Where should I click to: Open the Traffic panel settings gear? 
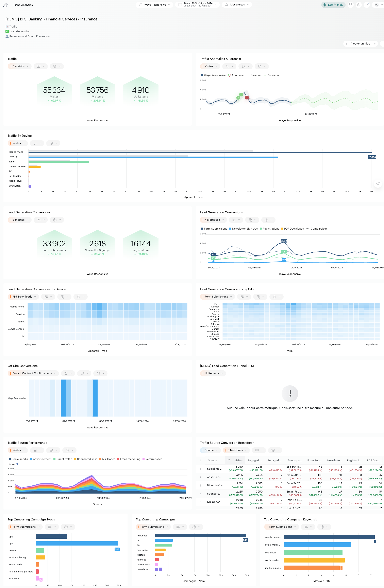pos(57,66)
